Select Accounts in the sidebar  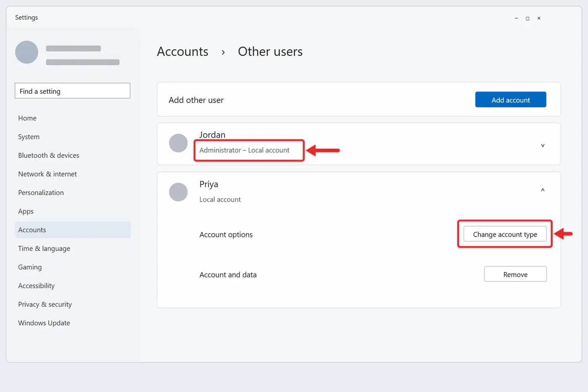(73, 230)
